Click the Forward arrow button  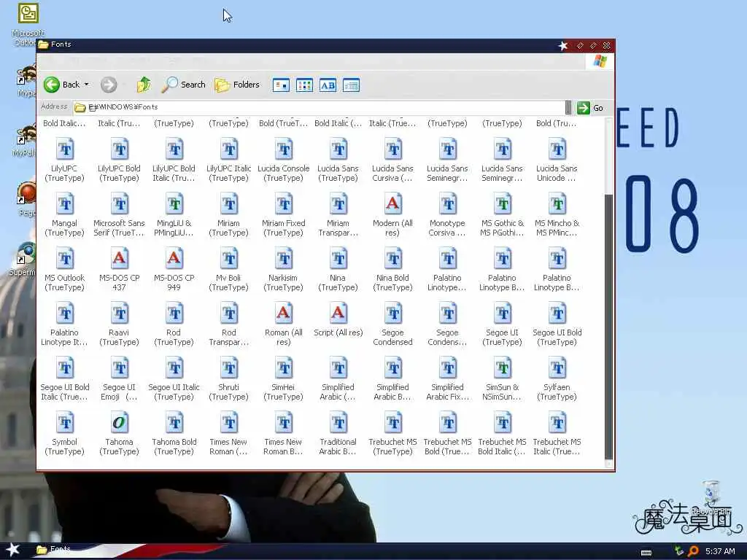[109, 85]
